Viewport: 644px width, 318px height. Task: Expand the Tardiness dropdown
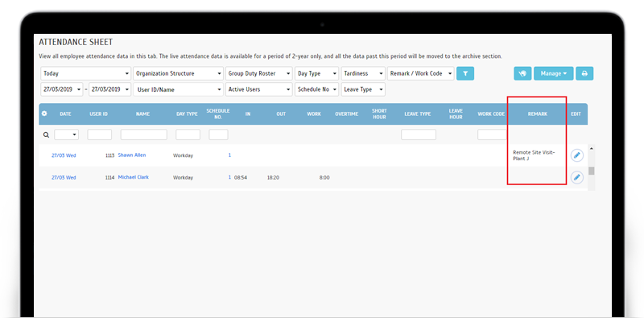(363, 73)
